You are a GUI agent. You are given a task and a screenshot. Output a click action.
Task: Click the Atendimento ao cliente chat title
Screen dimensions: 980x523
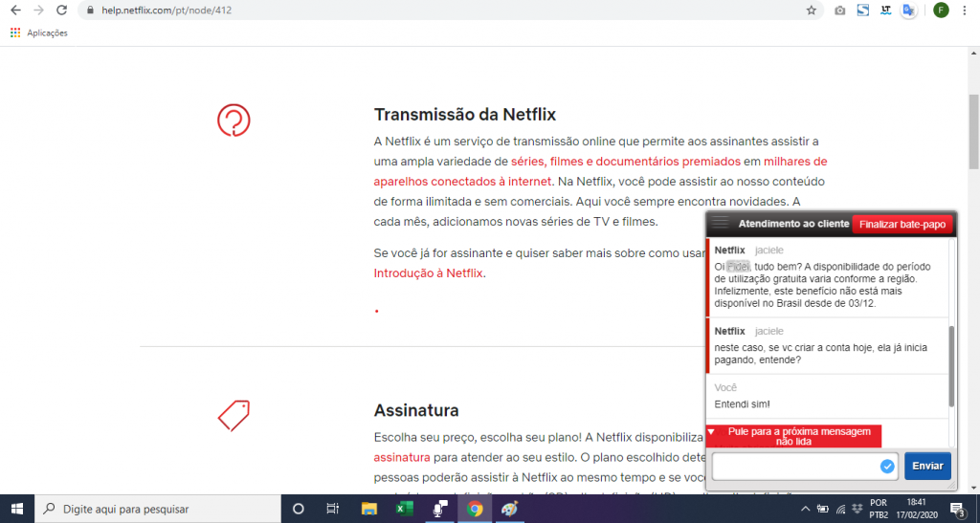tap(793, 224)
